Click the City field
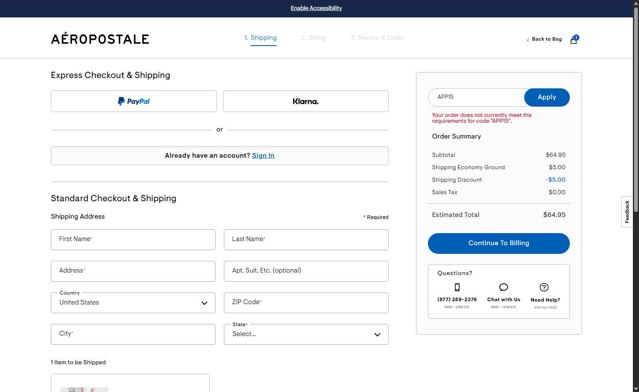639x392 pixels. tap(133, 334)
